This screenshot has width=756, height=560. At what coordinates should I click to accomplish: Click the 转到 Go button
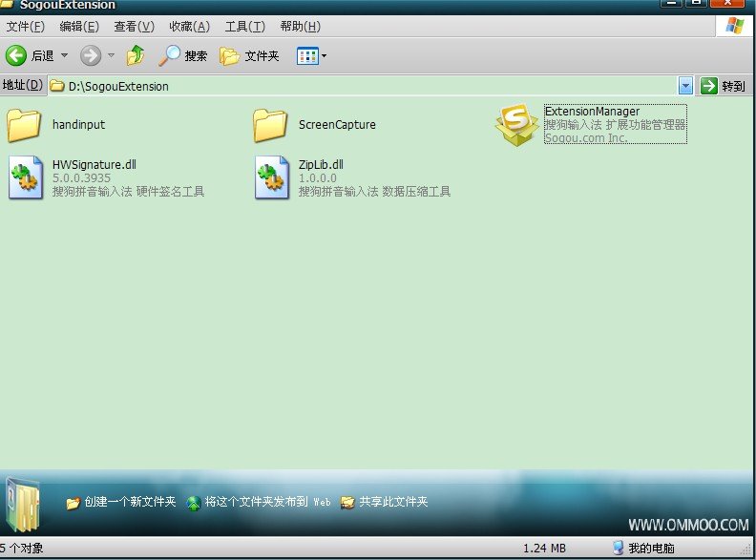pos(723,86)
